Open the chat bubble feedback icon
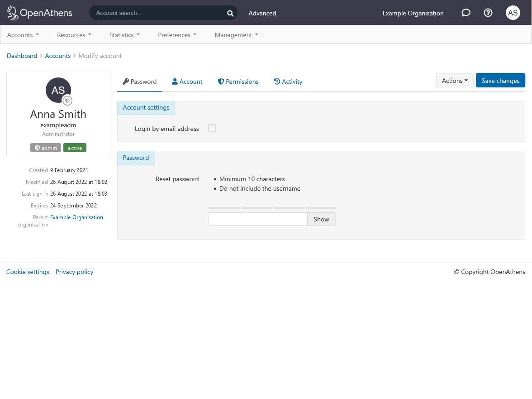 pyautogui.click(x=466, y=13)
